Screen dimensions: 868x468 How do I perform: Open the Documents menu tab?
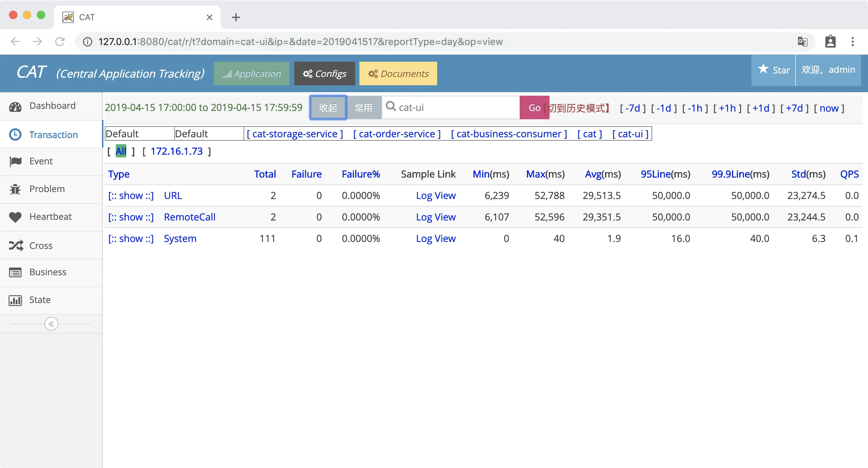pos(398,73)
